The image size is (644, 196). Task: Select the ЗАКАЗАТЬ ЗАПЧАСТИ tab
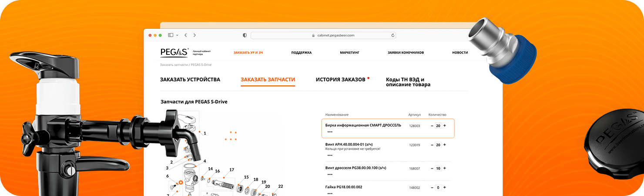point(268,80)
